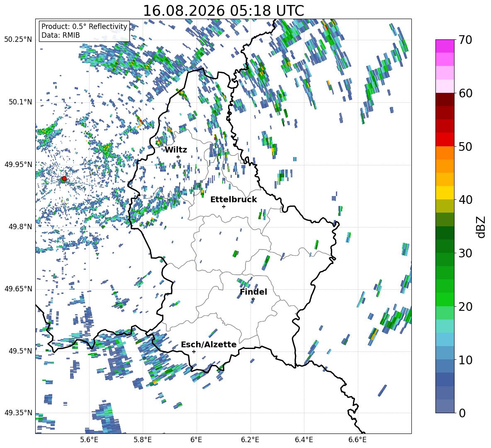Viewport: 491px width, 448px height.
Task: Click the Wiltz text label
Action: (176, 150)
